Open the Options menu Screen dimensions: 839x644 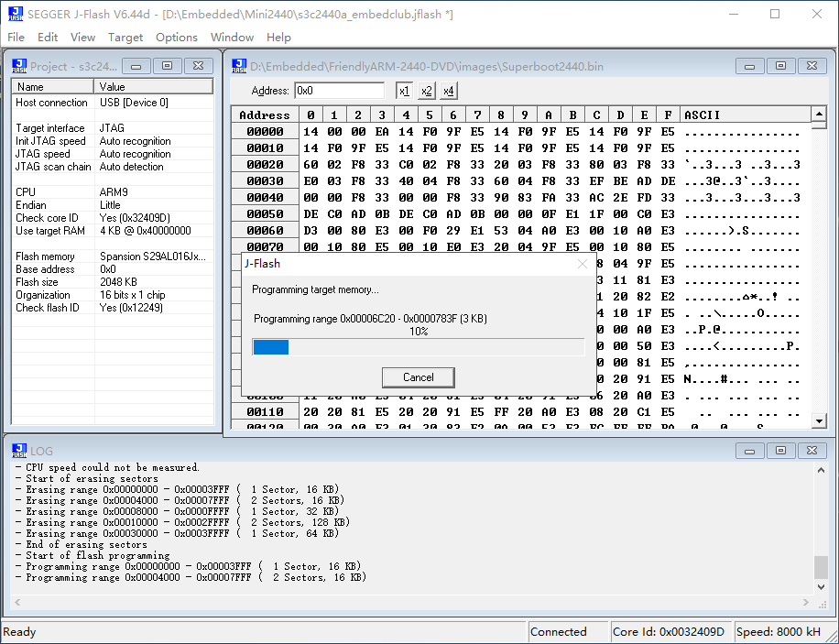[x=177, y=37]
